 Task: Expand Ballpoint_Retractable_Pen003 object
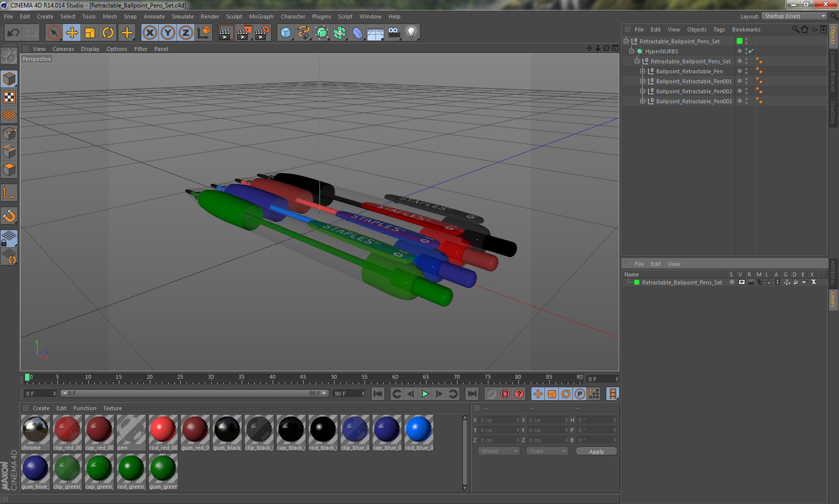643,101
